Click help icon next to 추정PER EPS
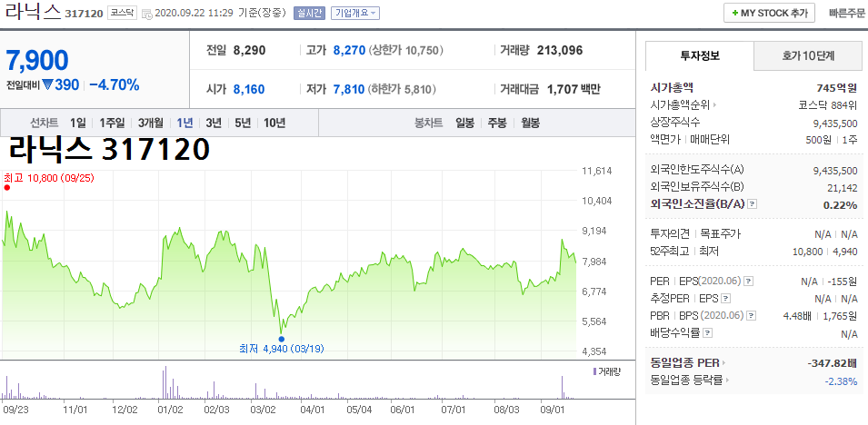Viewport: 868px width, 425px height. coord(726,299)
